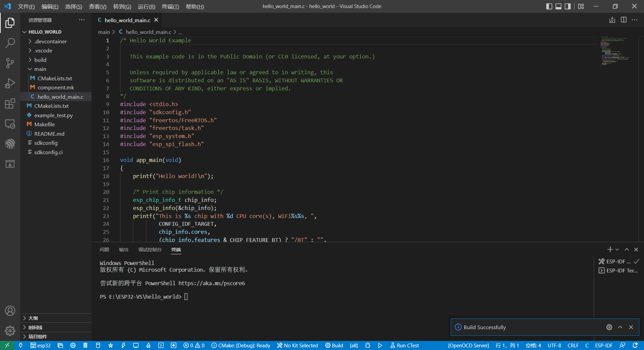
Task: Dismiss the Build Successfully notification
Action: (631, 327)
